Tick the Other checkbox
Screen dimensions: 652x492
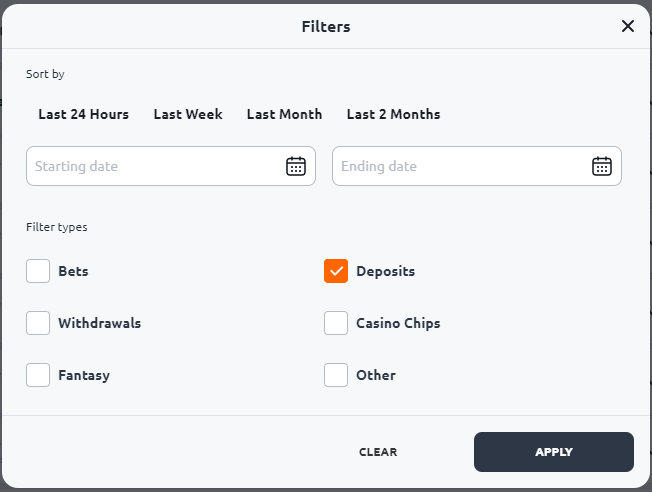click(x=336, y=375)
